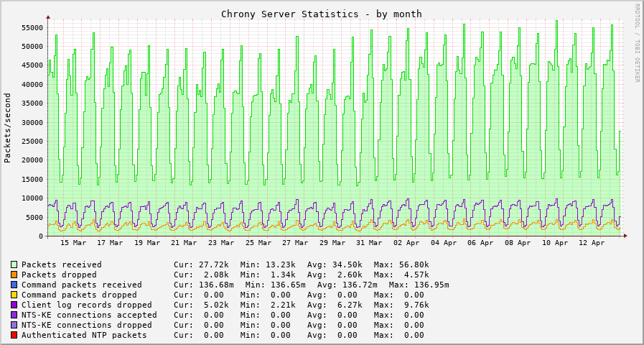Click the '45000' y-axis tick label
This screenshot has width=644, height=345.
[x=32, y=65]
